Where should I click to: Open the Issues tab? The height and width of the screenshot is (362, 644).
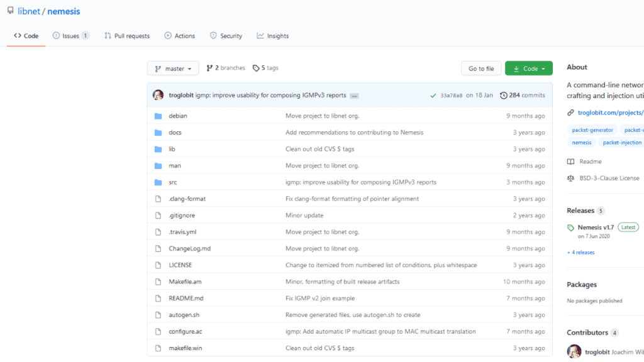pyautogui.click(x=70, y=36)
